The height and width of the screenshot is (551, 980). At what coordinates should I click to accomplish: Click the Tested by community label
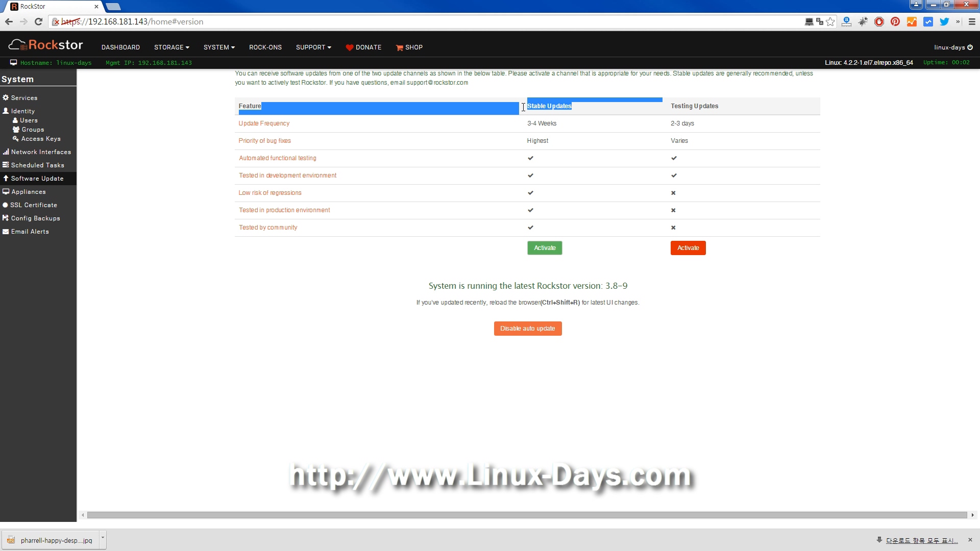coord(268,228)
